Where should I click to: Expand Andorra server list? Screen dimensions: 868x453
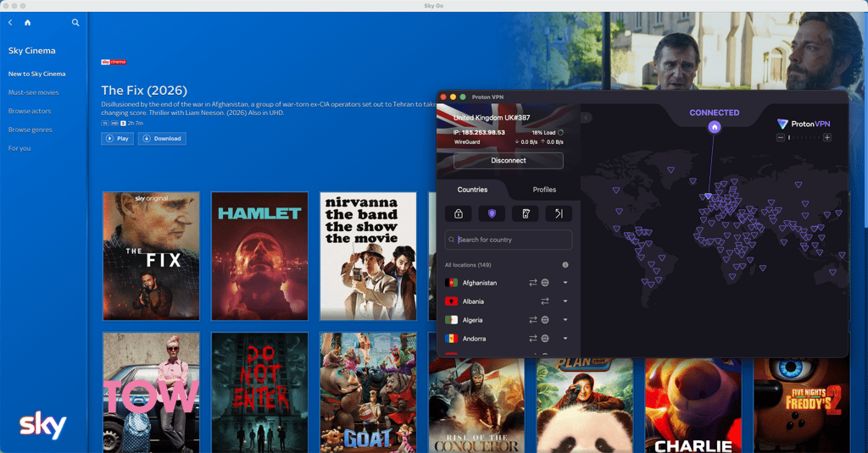point(565,339)
